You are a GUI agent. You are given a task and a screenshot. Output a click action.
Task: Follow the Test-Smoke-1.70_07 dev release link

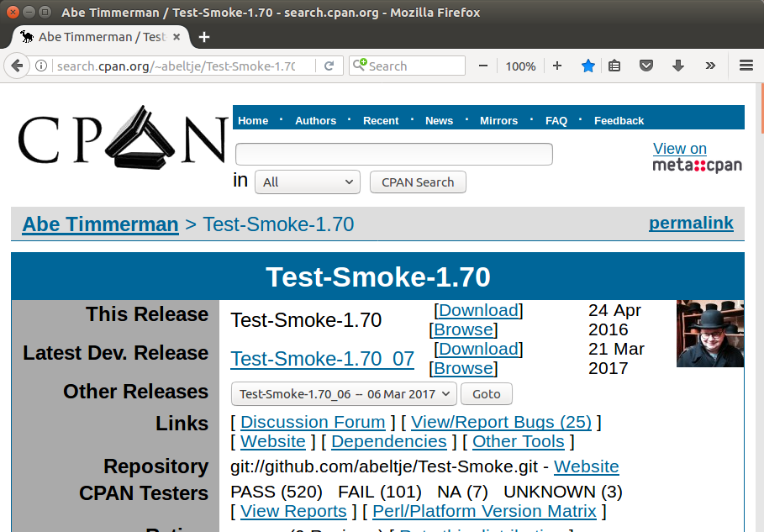322,359
